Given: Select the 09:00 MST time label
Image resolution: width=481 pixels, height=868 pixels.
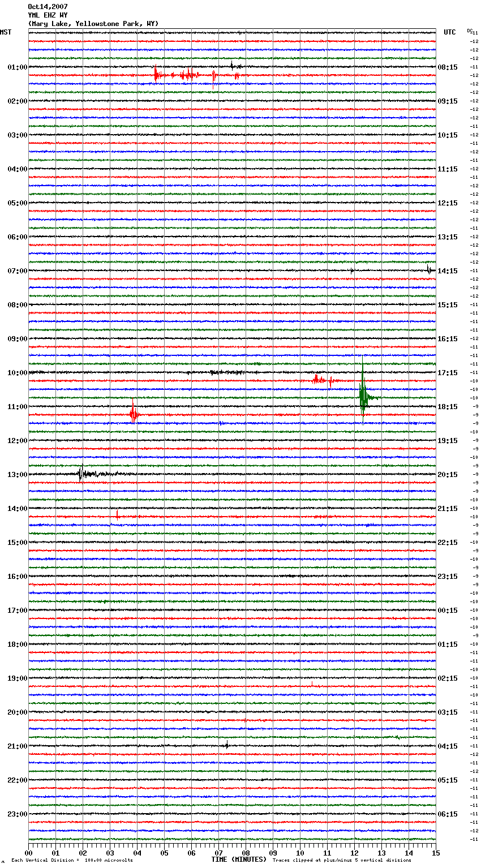Looking at the screenshot, I should click(18, 339).
